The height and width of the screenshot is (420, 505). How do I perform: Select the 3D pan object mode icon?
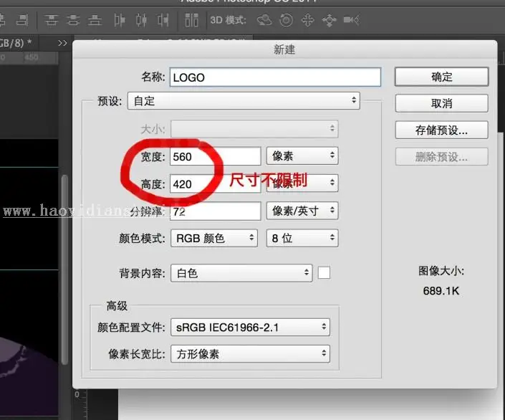[307, 20]
